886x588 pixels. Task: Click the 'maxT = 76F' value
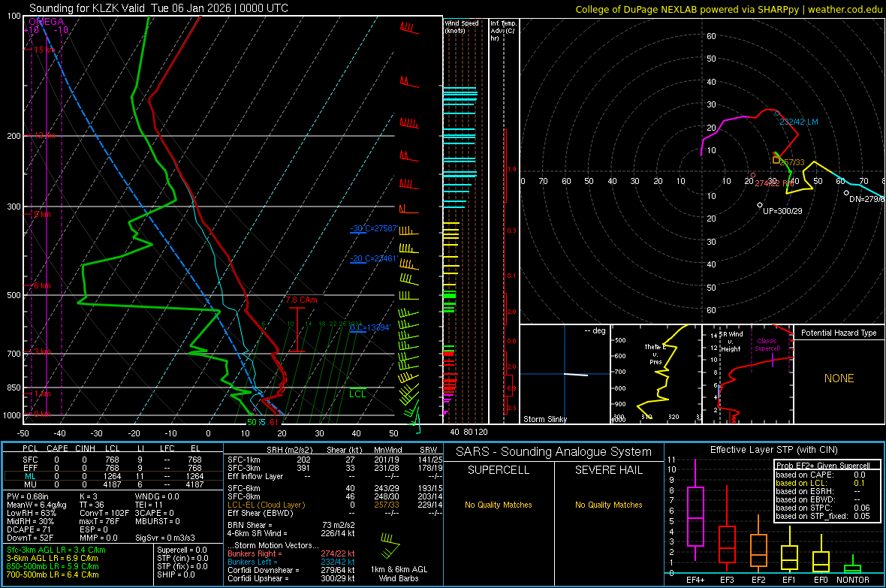coord(99,521)
